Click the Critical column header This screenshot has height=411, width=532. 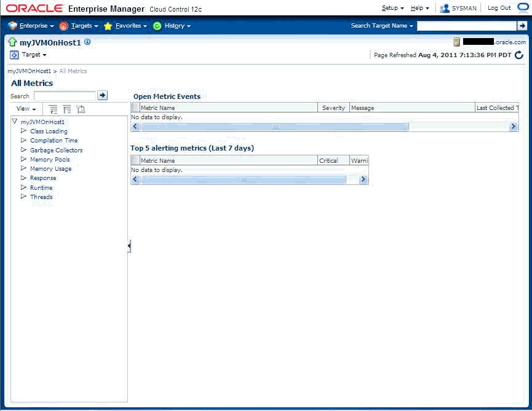click(x=333, y=160)
